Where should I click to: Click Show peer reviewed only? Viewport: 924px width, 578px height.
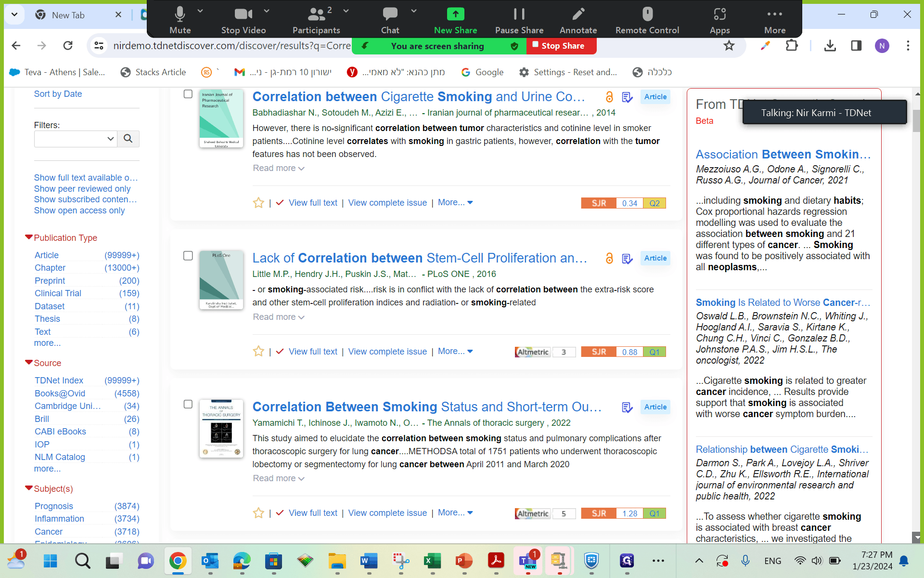(x=82, y=189)
